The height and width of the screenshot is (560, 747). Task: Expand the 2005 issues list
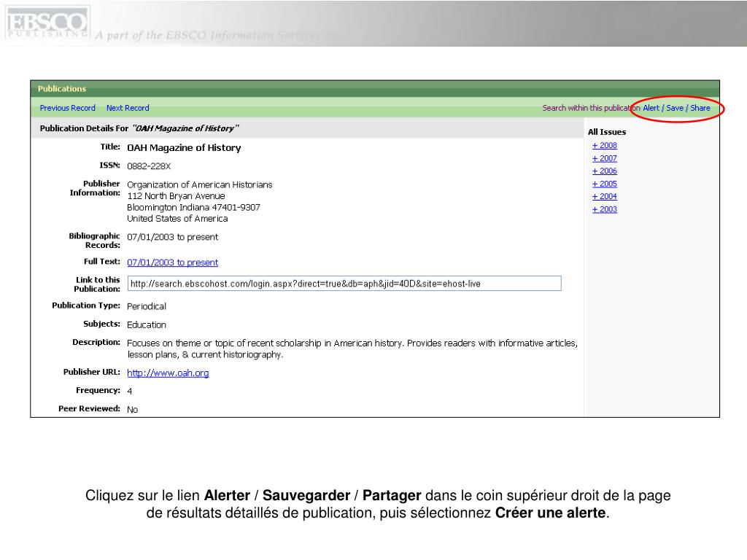(605, 183)
